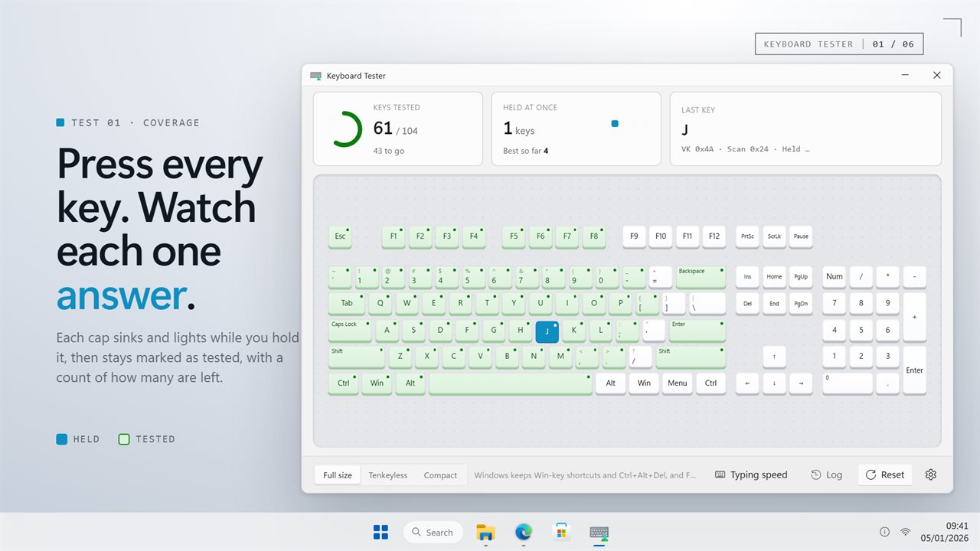Image resolution: width=980 pixels, height=551 pixels.
Task: Minimize the Keyboard Tester window
Action: pos(905,75)
